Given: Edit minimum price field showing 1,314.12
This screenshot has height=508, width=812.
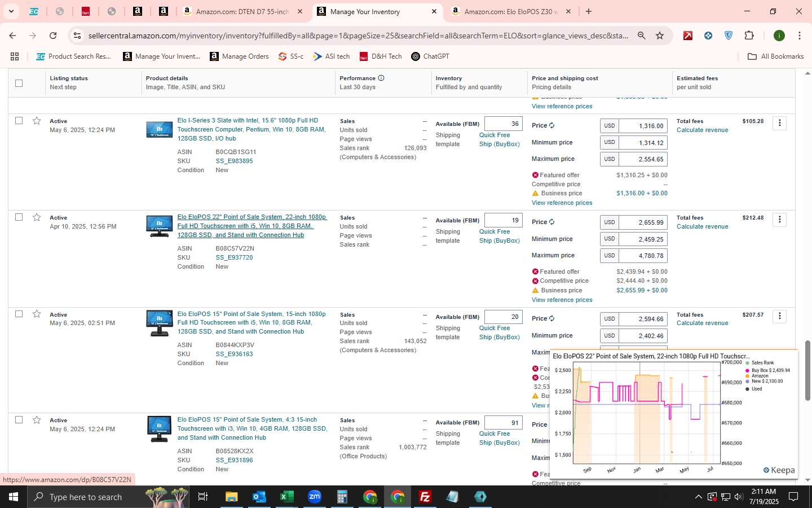Looking at the screenshot, I should tap(643, 143).
